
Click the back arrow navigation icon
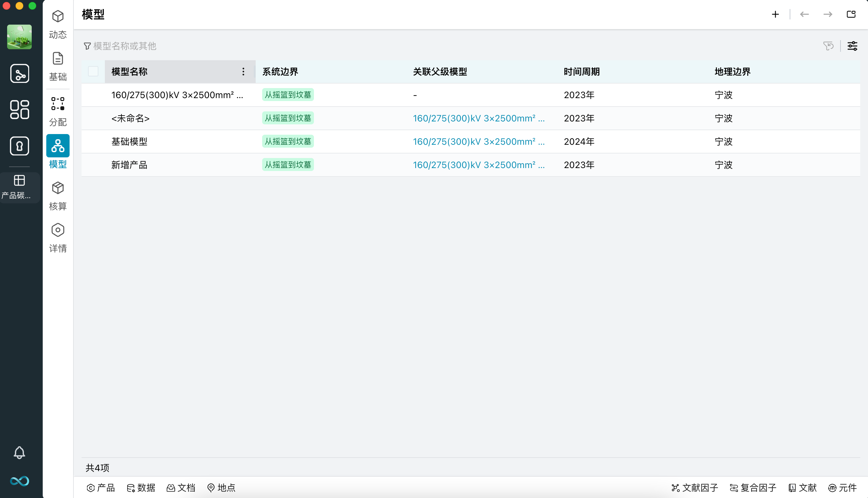point(804,14)
